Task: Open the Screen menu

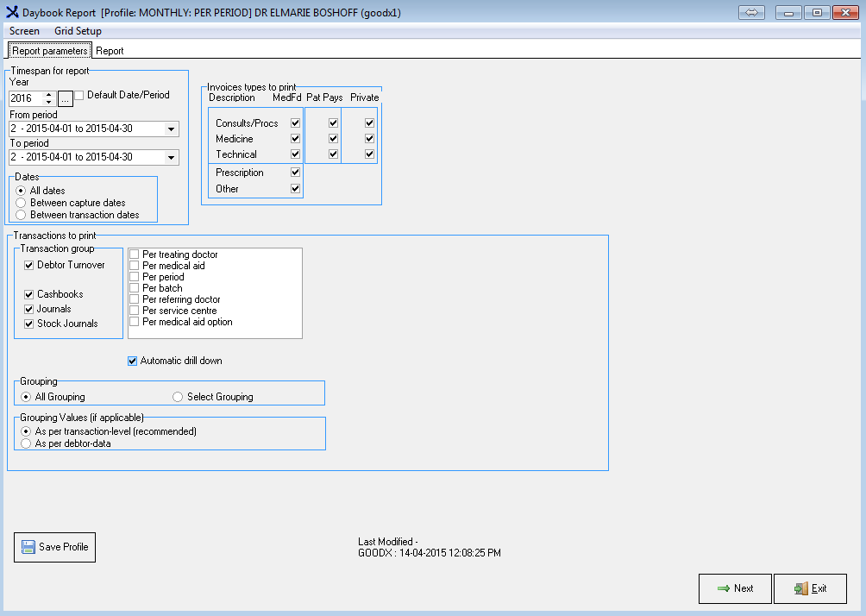Action: [x=24, y=31]
